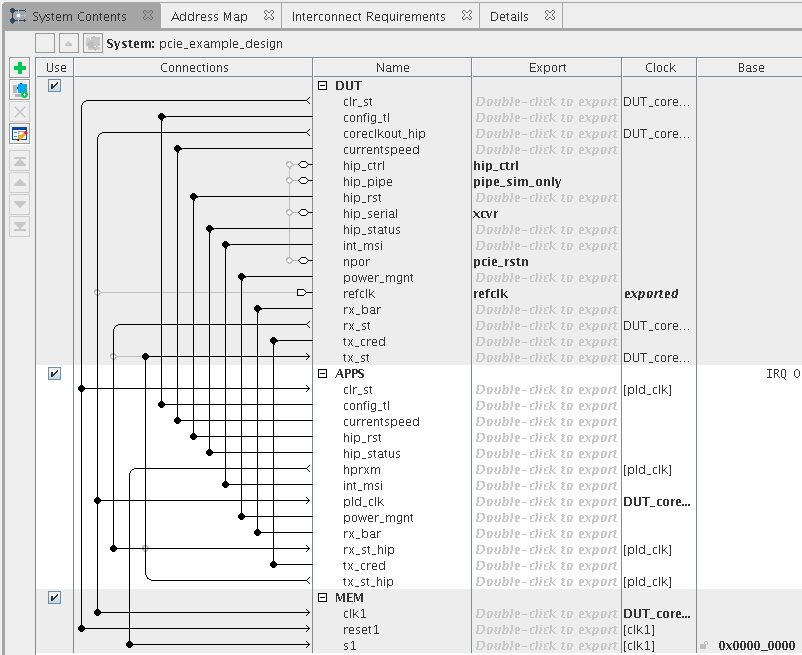Click the move to bottom arrow icon
This screenshot has height=655, width=802.
pyautogui.click(x=19, y=226)
